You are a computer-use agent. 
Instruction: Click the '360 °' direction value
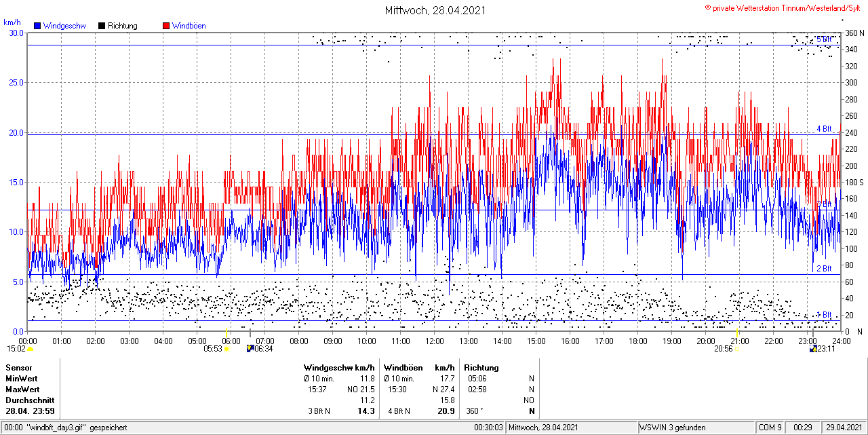[x=476, y=411]
